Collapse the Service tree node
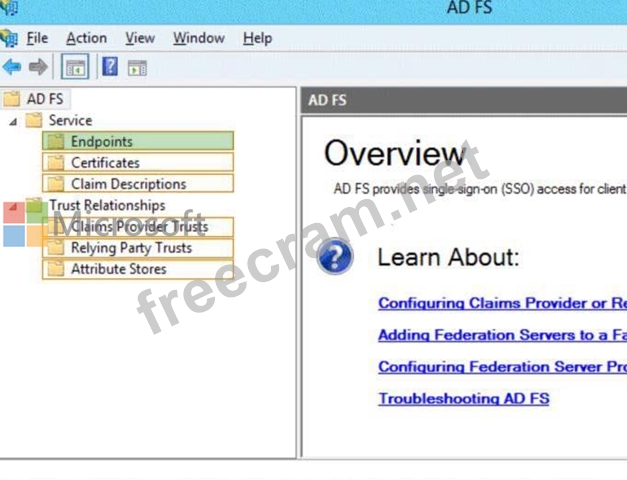627x480 pixels. (x=13, y=121)
